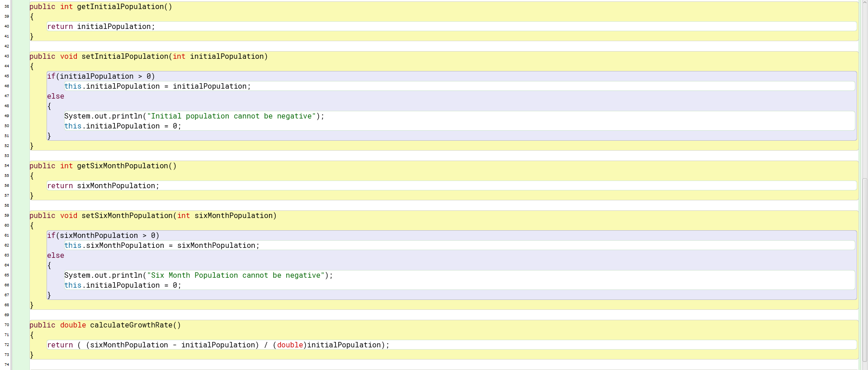Viewport: 868px width, 370px height.
Task: Click line number 72 in the gutter
Action: pyautogui.click(x=7, y=345)
